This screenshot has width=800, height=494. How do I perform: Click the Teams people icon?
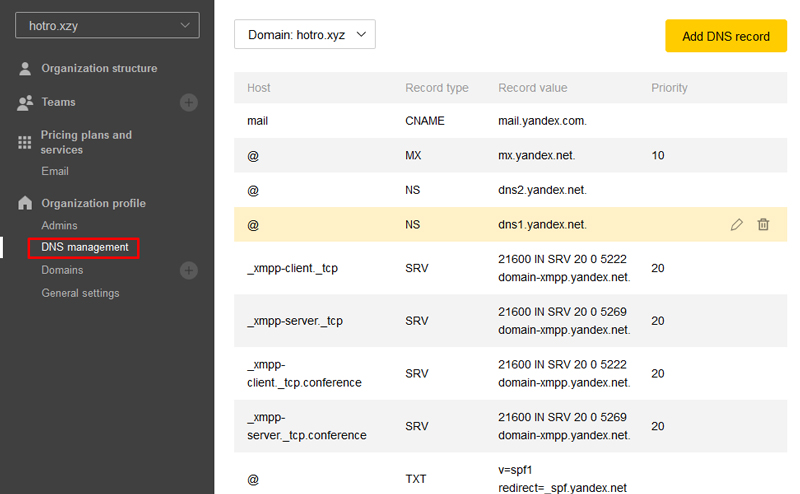click(25, 102)
